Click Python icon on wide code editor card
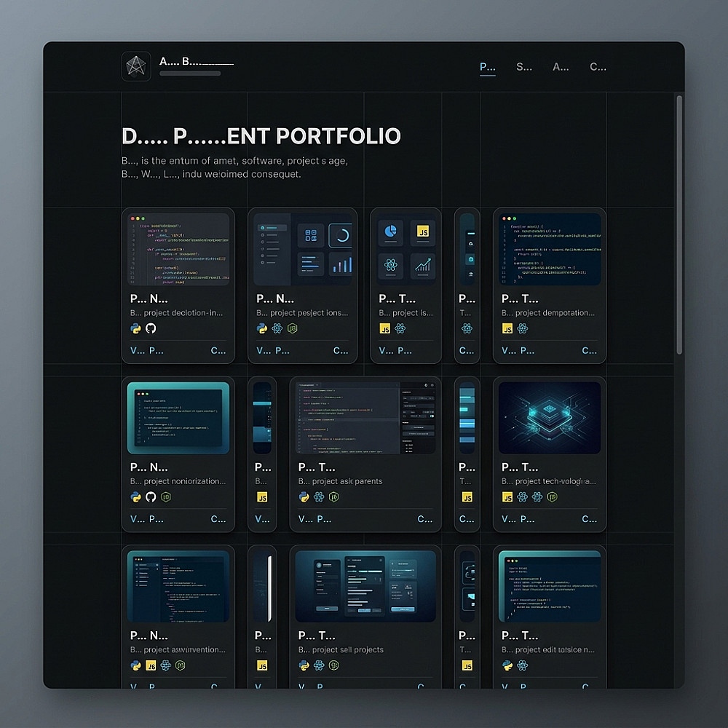Image resolution: width=728 pixels, height=728 pixels. (304, 496)
